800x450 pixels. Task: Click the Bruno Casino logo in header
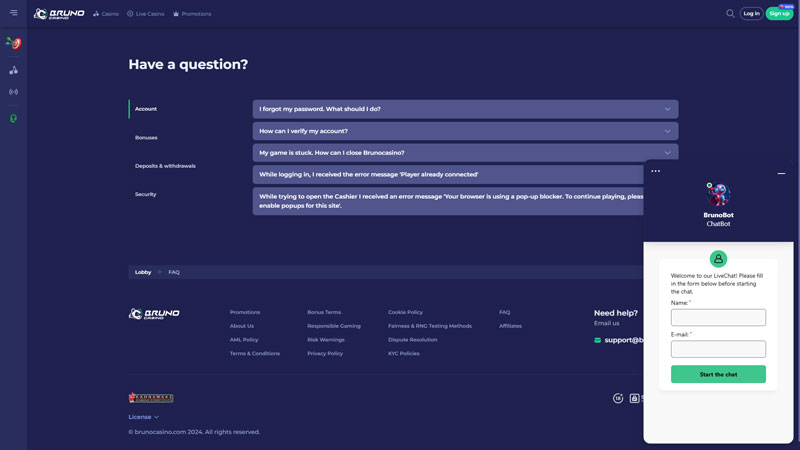point(59,14)
